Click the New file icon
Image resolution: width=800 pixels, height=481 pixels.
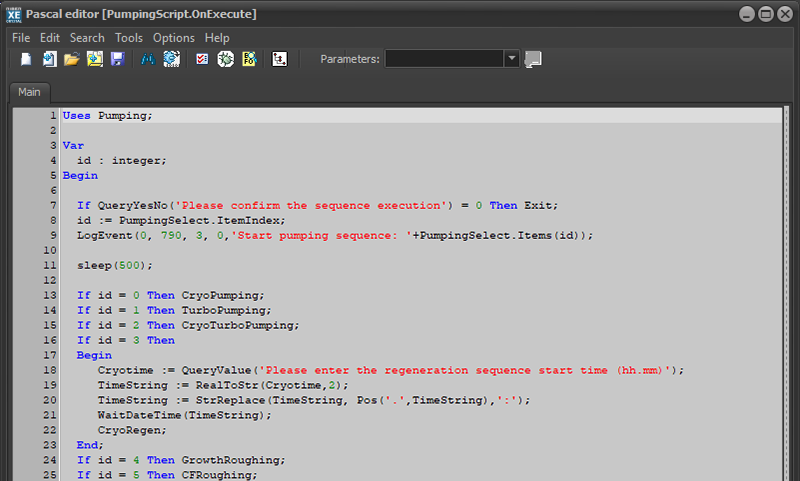[27, 60]
